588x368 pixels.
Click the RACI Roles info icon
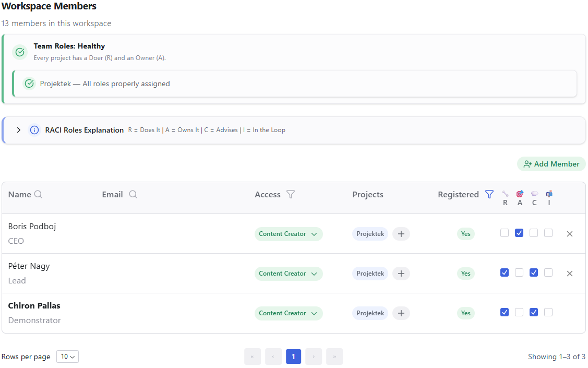tap(34, 130)
